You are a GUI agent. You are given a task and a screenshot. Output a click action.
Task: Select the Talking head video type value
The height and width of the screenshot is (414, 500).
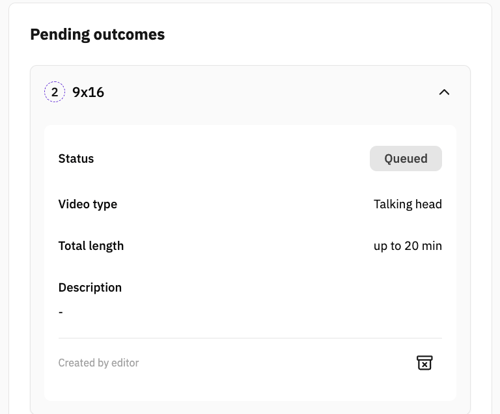[408, 204]
